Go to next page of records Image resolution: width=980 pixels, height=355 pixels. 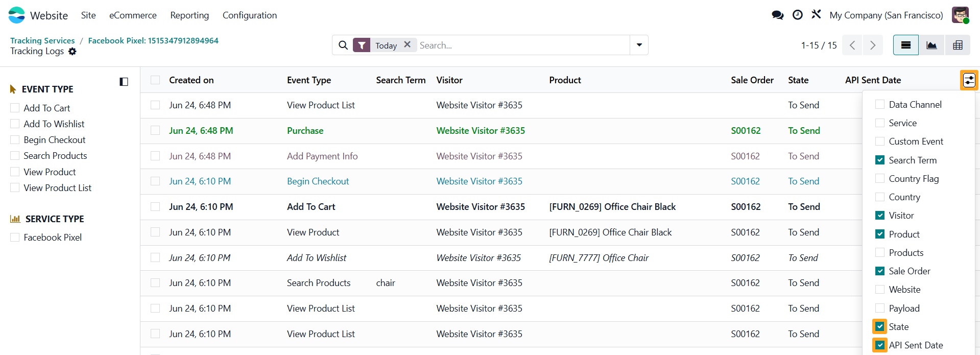(873, 45)
